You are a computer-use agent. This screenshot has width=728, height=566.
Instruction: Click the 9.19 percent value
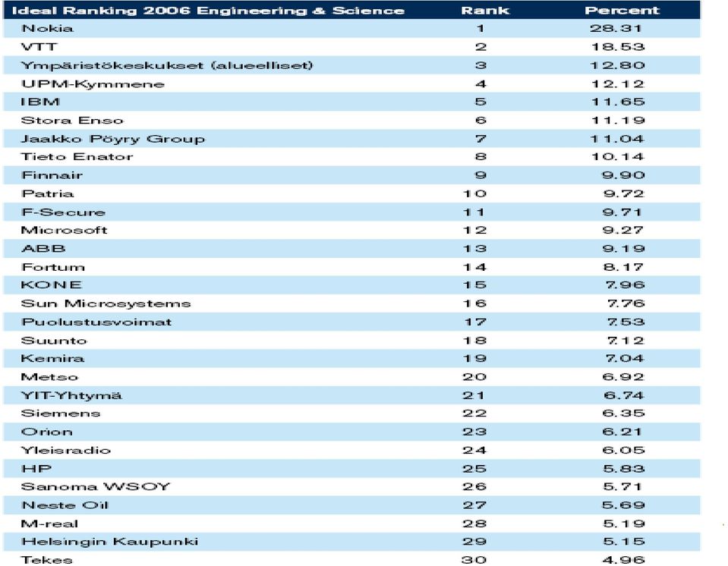[x=623, y=249]
